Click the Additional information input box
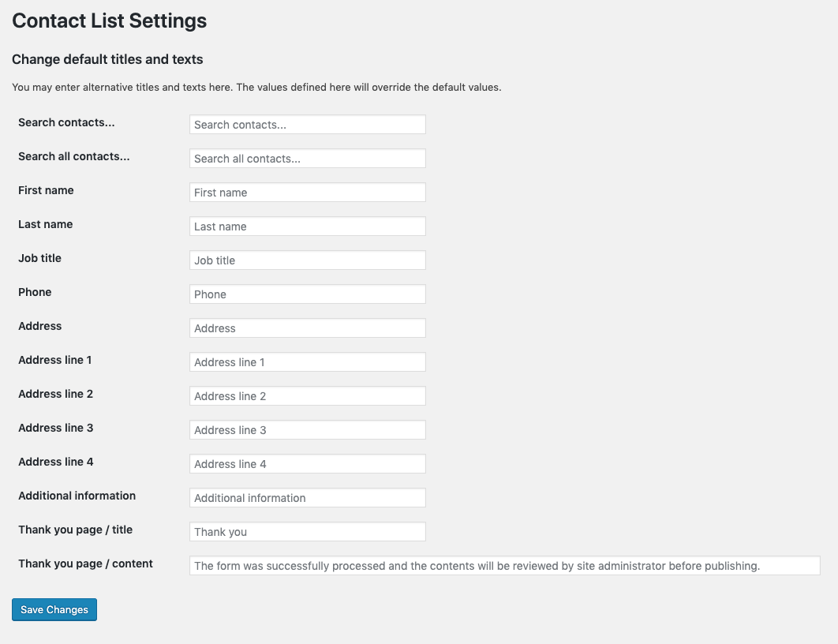838x644 pixels. coord(307,498)
